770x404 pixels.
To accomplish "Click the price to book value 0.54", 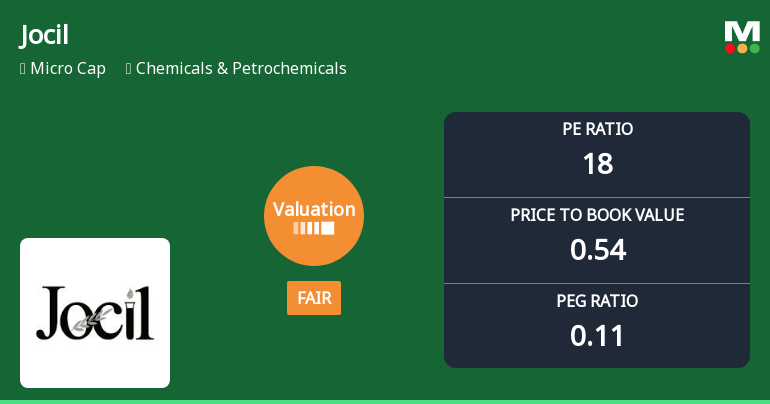I will click(597, 250).
